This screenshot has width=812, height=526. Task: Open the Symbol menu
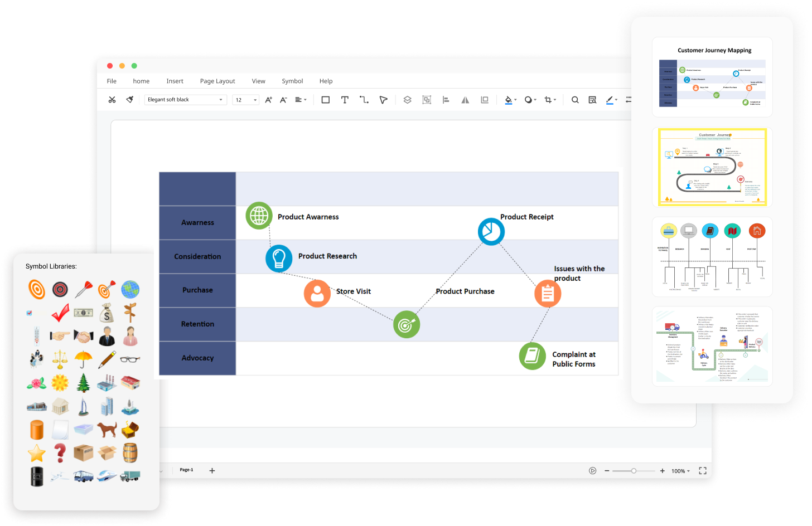[x=292, y=81]
